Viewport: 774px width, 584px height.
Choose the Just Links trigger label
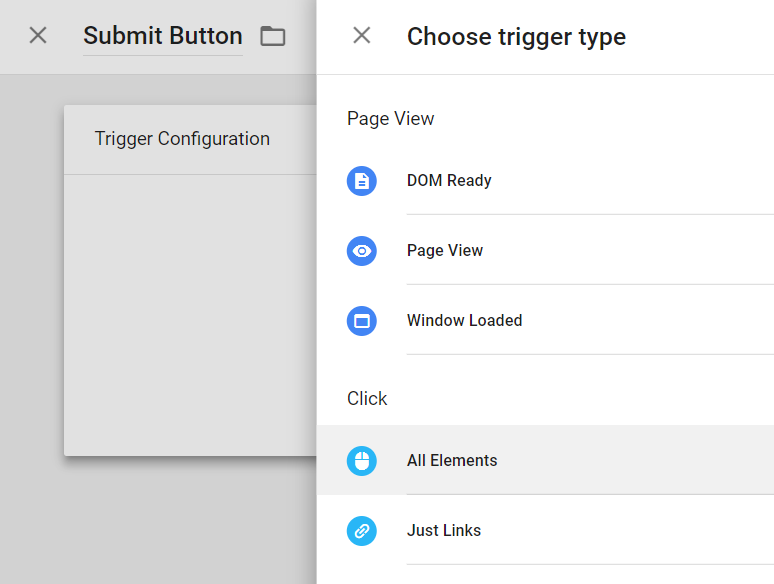point(444,531)
